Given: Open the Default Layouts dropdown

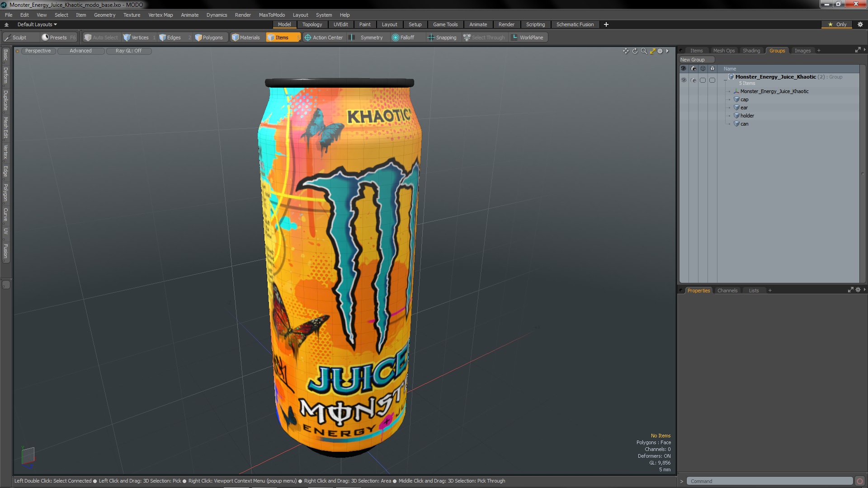Looking at the screenshot, I should pos(37,24).
